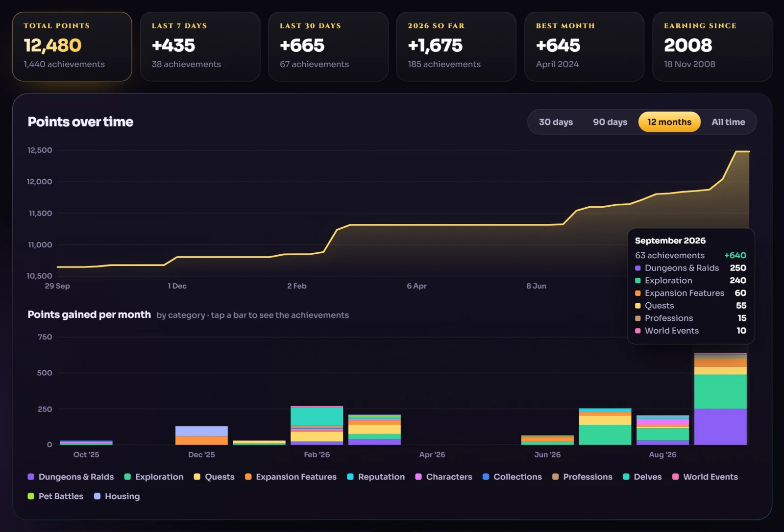Click Dungeons & Raids 250 tooltip row
This screenshot has height=532, width=784.
point(690,268)
